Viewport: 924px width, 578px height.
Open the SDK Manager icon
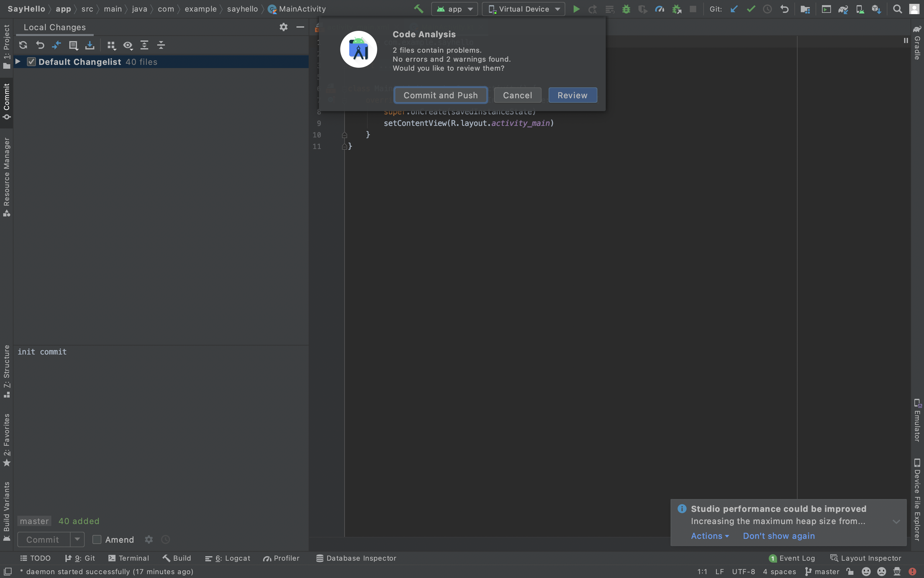pyautogui.click(x=877, y=9)
